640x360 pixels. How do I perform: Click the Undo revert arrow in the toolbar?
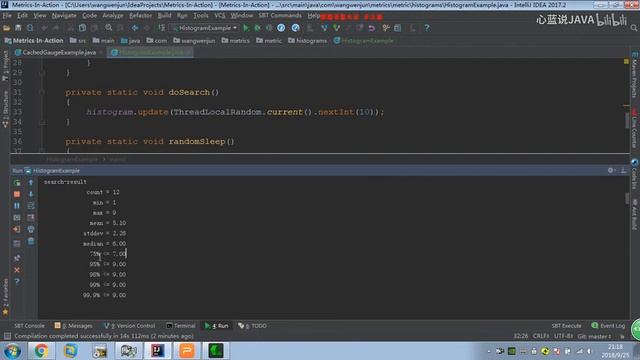(371, 28)
